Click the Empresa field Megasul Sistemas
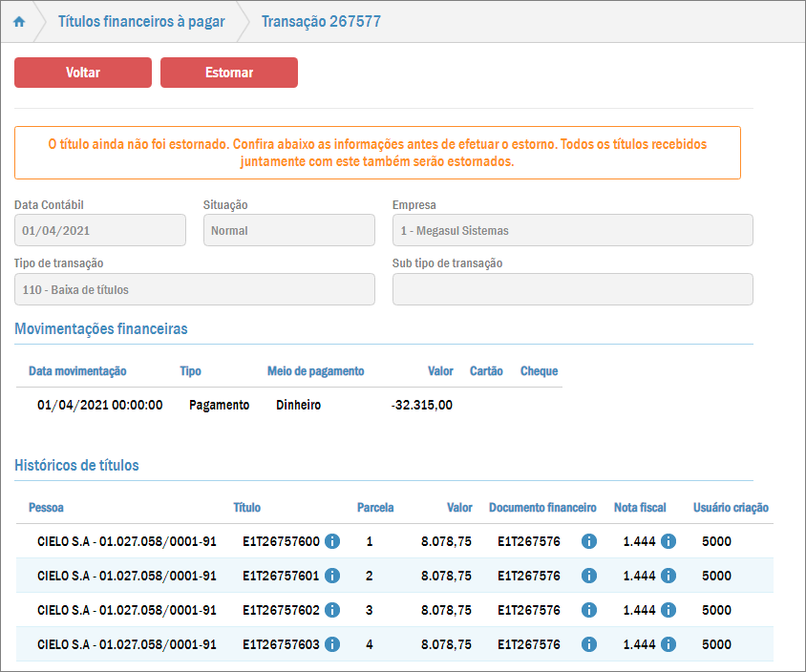This screenshot has width=806, height=672. coord(572,230)
